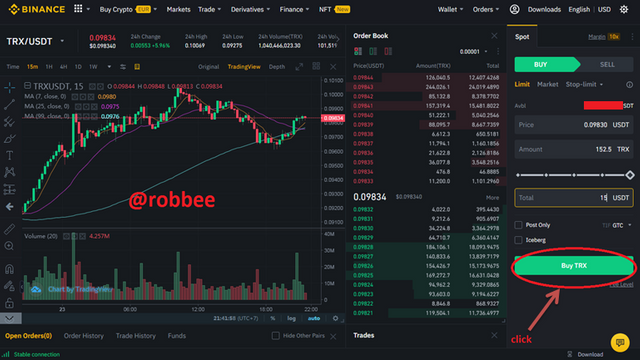Select the pitchfork drawing tool
Viewport: 640px width, 360px height.
(9, 122)
